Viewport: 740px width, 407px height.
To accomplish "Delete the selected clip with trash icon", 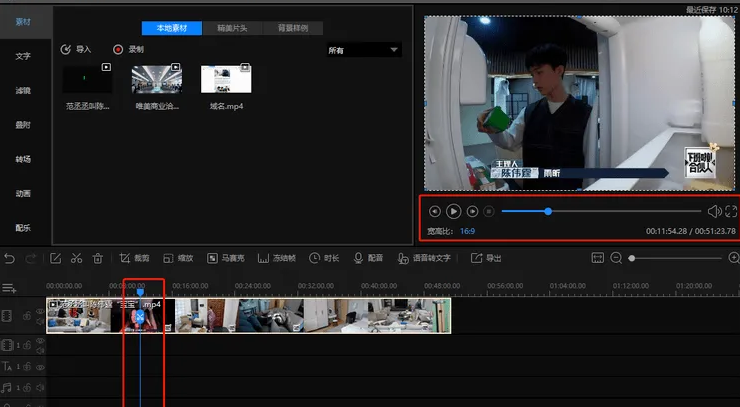I will 98,258.
